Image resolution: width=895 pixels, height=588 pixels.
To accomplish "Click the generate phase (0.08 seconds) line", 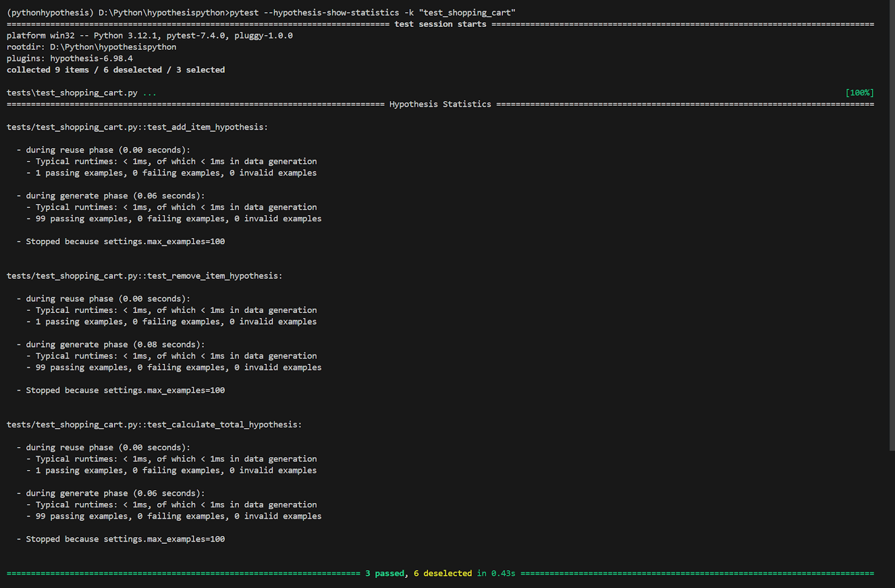I will pos(115,345).
